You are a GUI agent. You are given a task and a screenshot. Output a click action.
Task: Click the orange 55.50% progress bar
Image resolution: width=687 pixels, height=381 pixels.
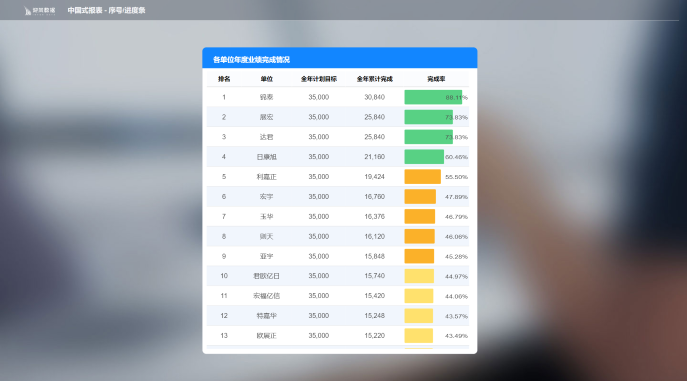422,176
